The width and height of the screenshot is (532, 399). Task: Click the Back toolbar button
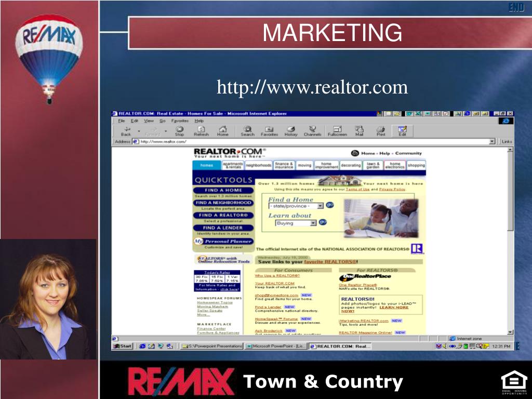pos(126,131)
